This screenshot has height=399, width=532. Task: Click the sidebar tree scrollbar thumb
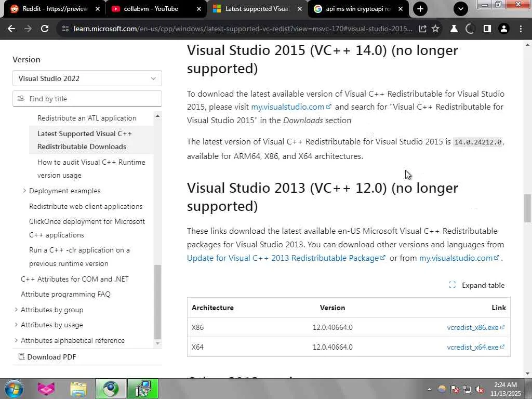157,302
